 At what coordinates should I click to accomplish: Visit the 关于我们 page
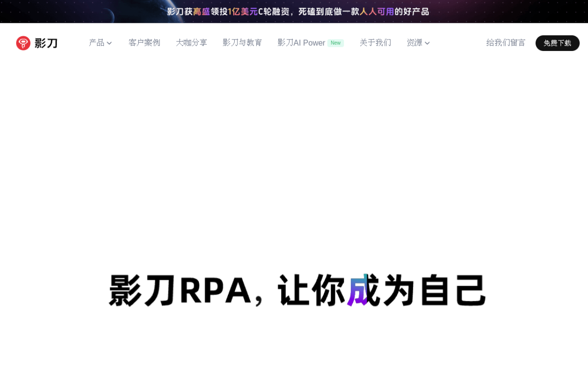pos(375,43)
